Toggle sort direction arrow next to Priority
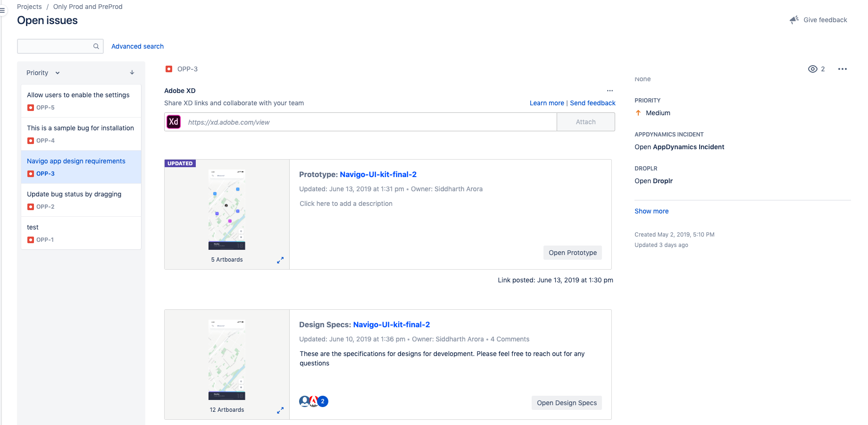Viewport: 868px width, 425px height. [x=132, y=73]
